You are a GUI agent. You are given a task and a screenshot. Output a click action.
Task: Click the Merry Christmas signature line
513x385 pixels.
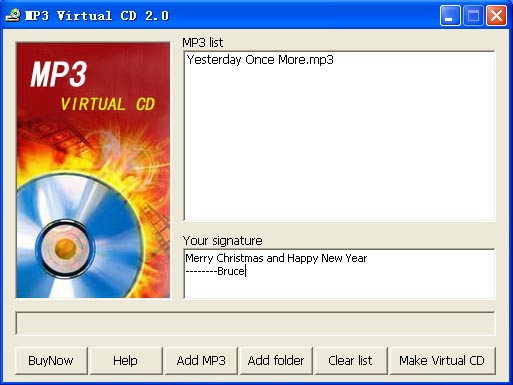coord(276,258)
